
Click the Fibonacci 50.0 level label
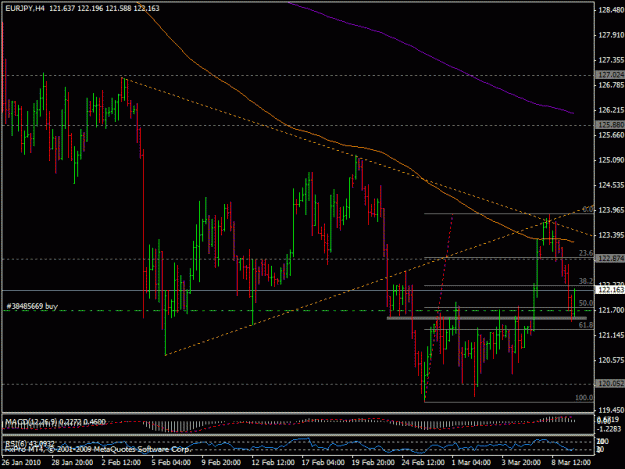[586, 303]
